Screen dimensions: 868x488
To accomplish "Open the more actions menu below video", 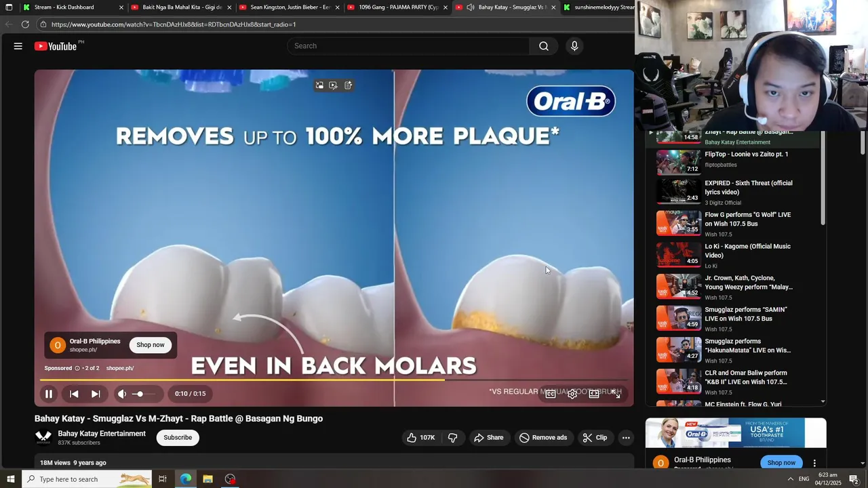I will pos(626,438).
